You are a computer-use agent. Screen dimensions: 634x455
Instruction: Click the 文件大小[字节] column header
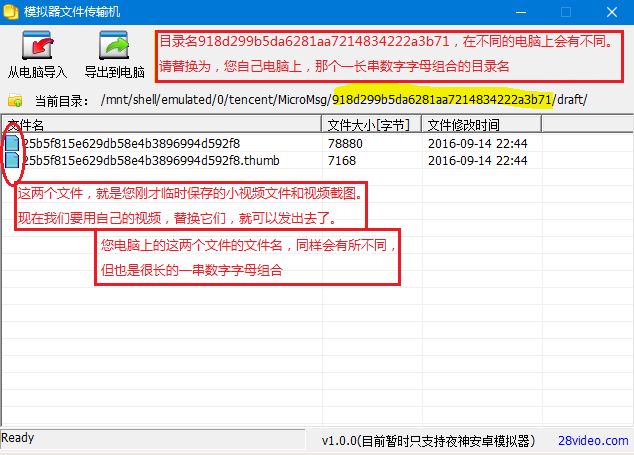click(x=372, y=125)
